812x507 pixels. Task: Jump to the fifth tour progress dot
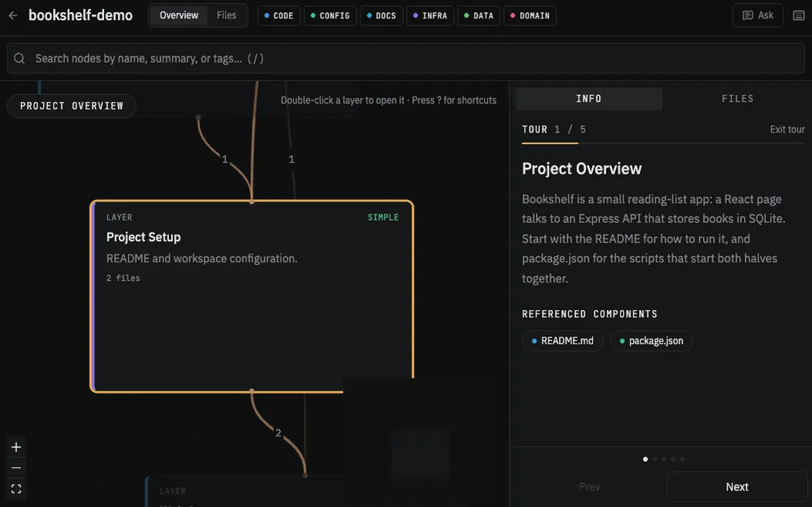click(x=682, y=459)
